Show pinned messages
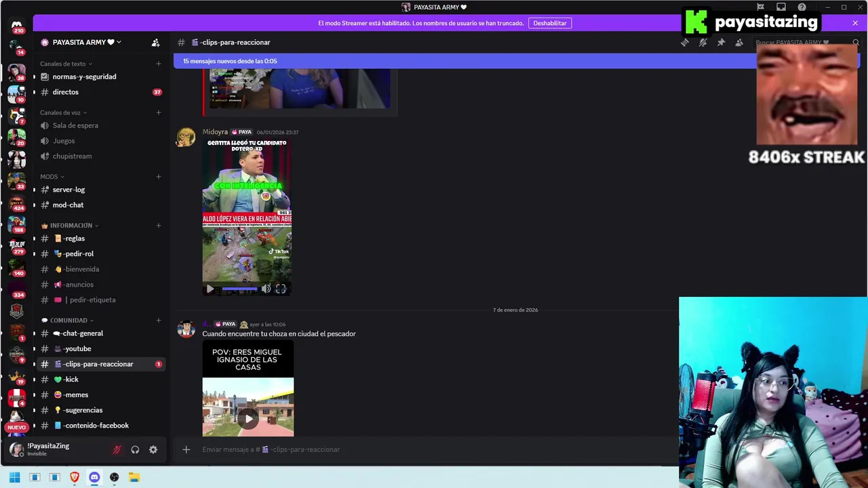 click(721, 42)
